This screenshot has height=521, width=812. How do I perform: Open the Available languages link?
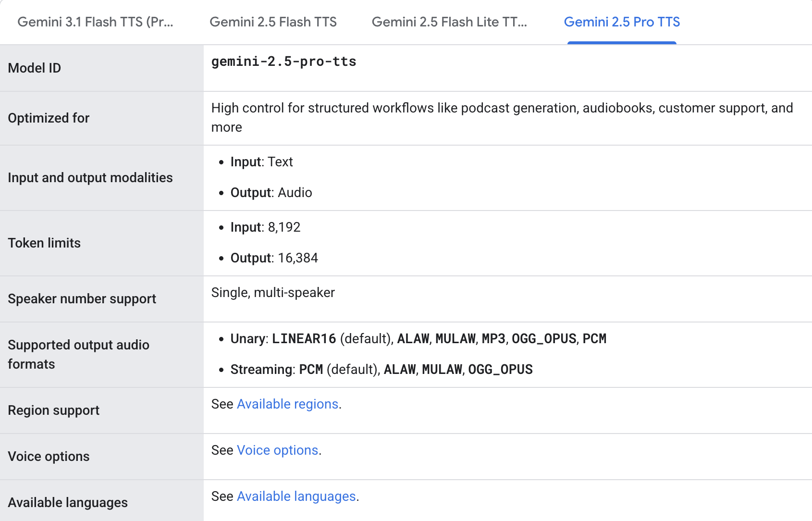296,496
